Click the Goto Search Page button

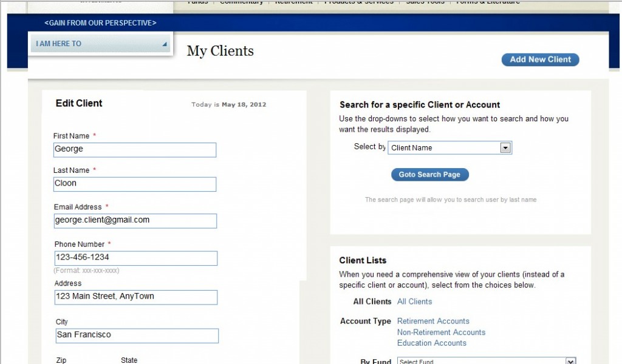point(429,174)
